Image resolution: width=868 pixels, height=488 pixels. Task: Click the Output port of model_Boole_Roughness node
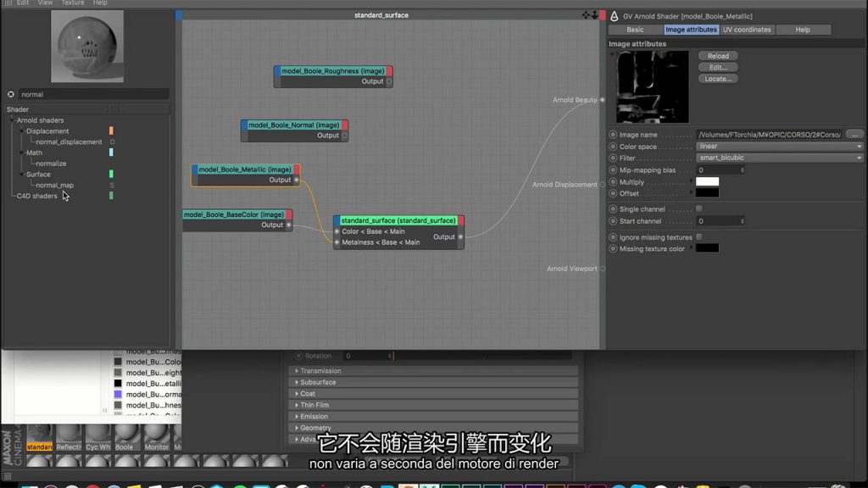click(x=389, y=81)
